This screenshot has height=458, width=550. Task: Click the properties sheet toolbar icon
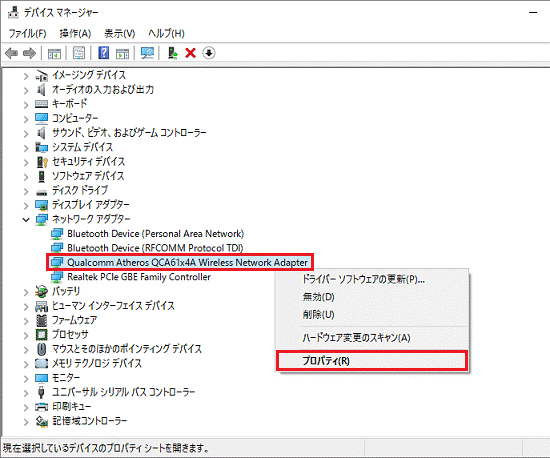coord(79,53)
